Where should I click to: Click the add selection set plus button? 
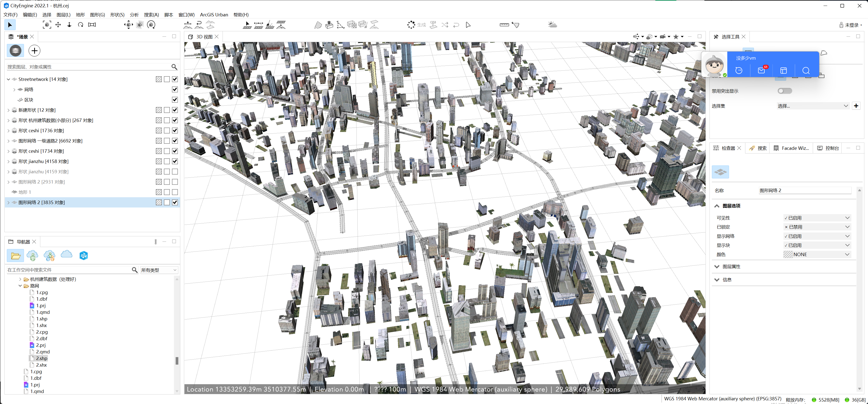(x=856, y=106)
